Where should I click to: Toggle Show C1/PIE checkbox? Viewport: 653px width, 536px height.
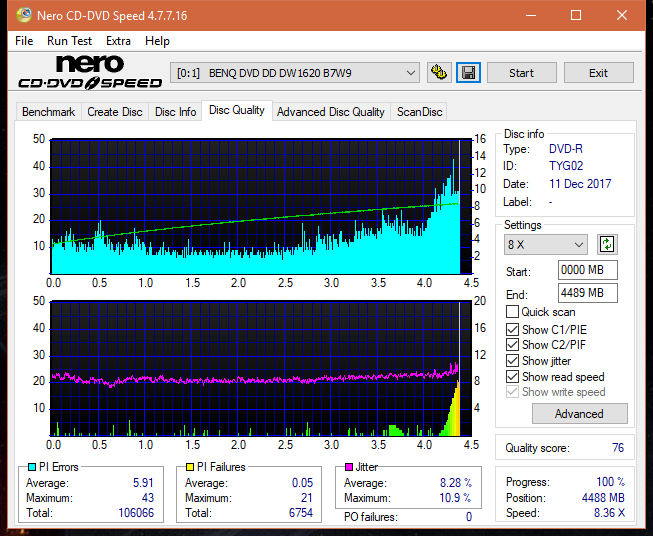point(512,329)
